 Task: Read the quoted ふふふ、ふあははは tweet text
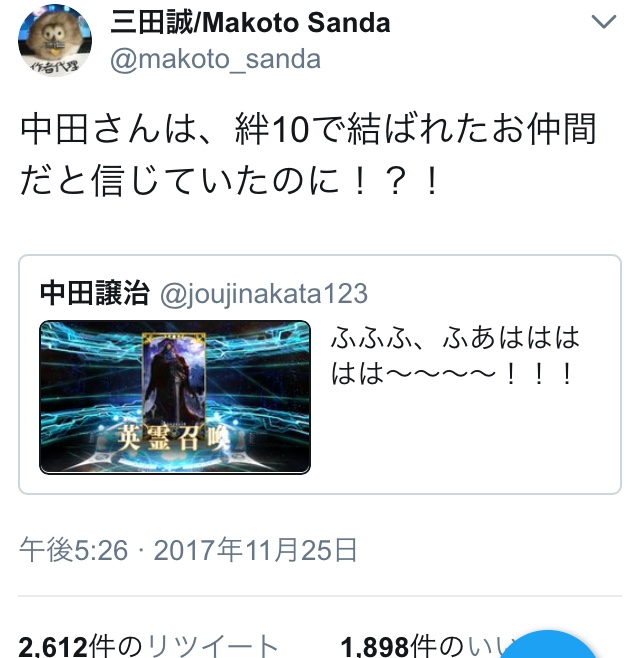455,355
